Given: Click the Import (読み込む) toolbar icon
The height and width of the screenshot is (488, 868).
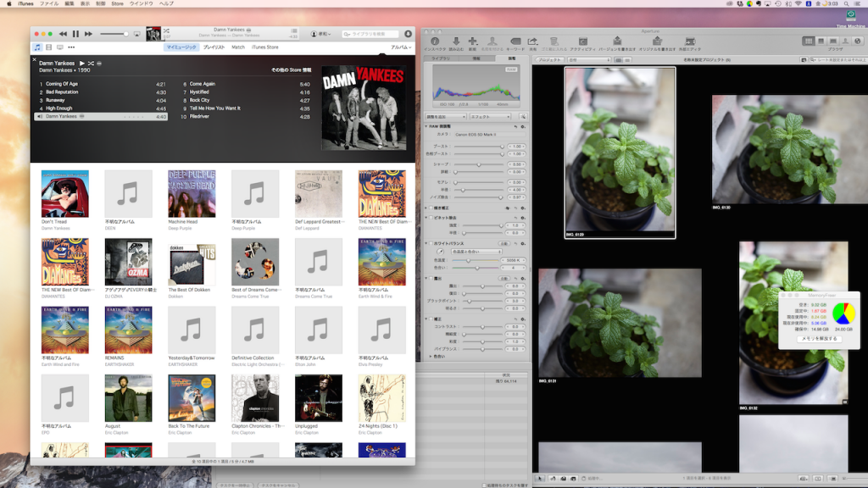Looking at the screenshot, I should [x=456, y=42].
